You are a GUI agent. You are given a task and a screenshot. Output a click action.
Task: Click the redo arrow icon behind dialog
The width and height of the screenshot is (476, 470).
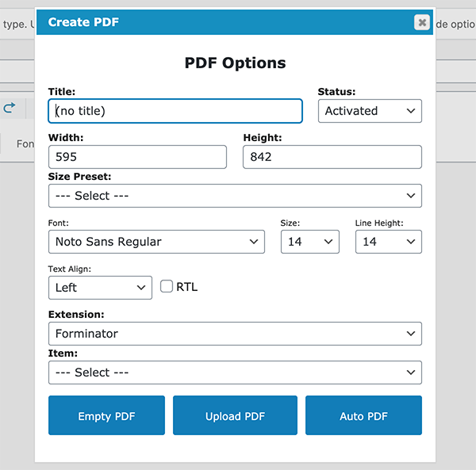pos(9,108)
